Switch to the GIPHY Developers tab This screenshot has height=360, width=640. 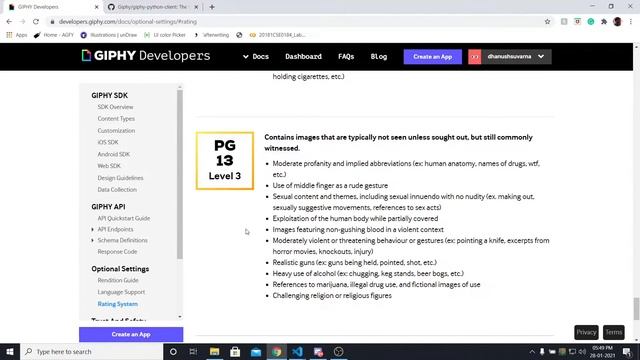click(52, 7)
